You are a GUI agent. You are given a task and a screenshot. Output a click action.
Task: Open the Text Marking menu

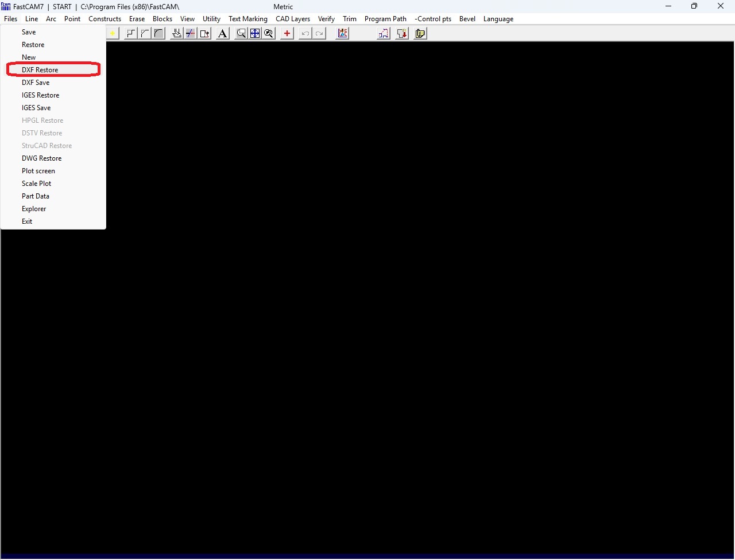(248, 19)
